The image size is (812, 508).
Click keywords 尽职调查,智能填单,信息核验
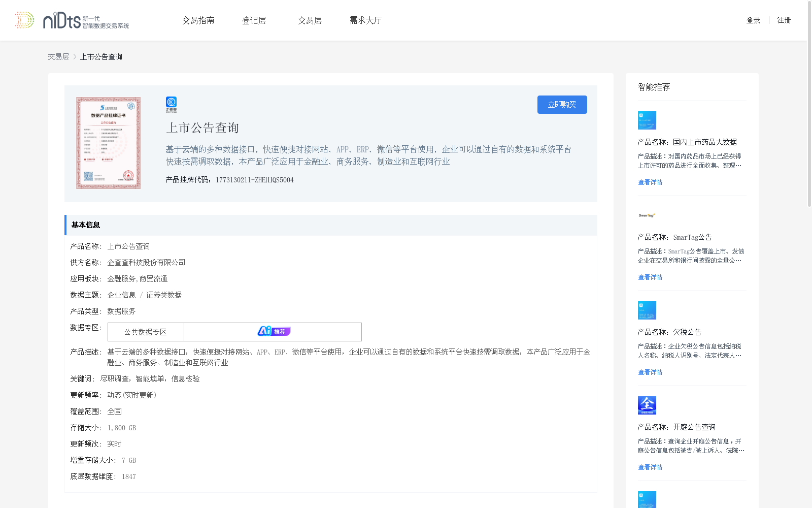tap(150, 379)
